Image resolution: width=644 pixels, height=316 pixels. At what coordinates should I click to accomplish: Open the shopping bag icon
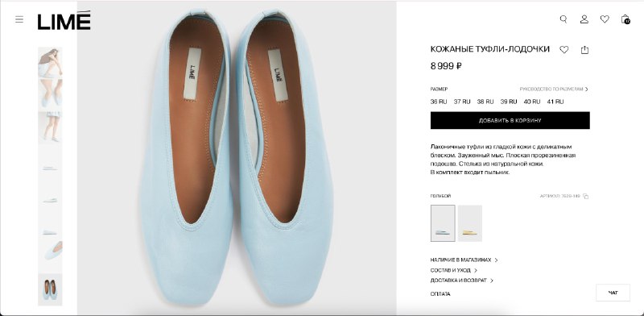coord(625,19)
